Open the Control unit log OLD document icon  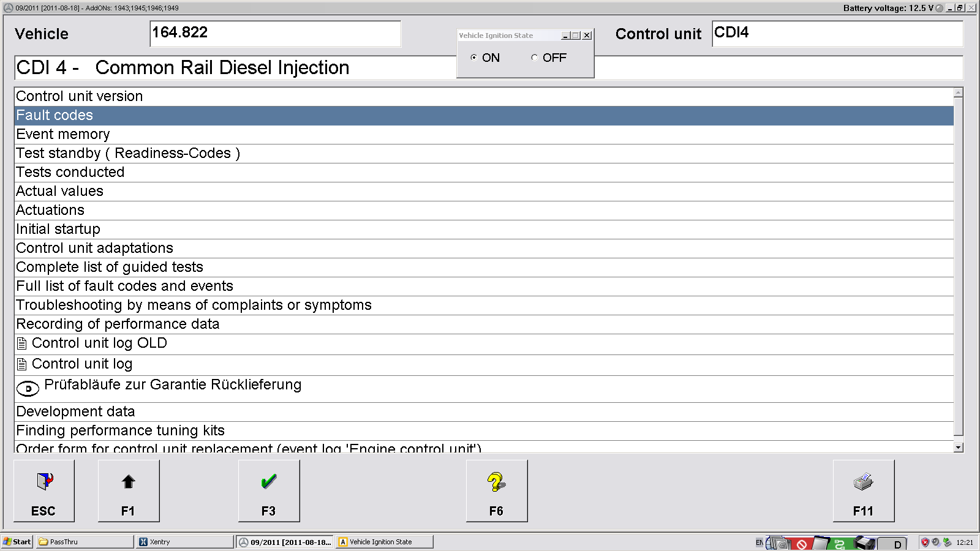[22, 343]
